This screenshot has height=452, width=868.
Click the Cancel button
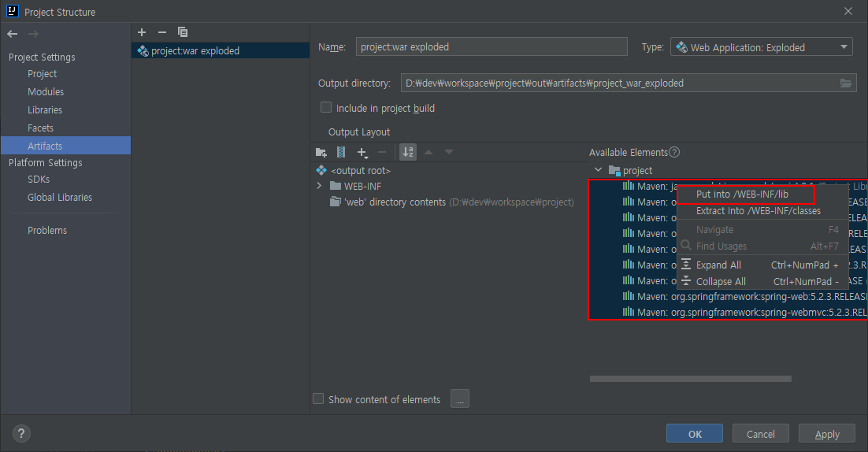click(x=761, y=434)
